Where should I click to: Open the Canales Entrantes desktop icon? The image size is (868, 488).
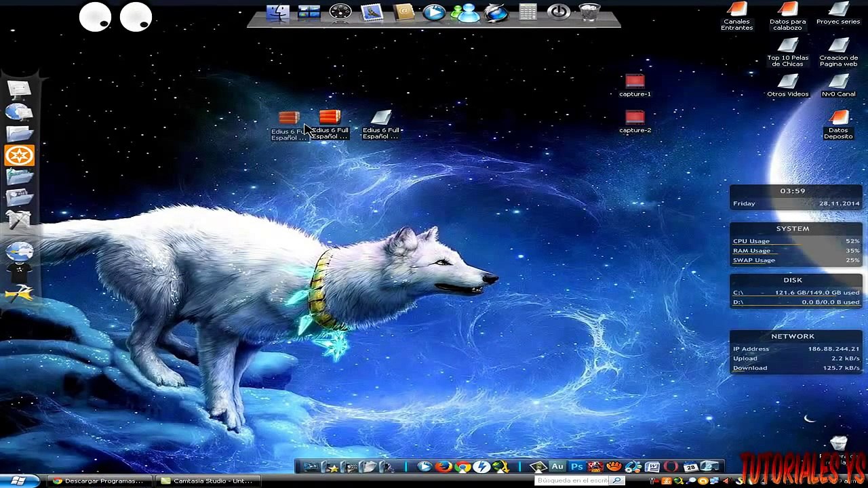737,16
